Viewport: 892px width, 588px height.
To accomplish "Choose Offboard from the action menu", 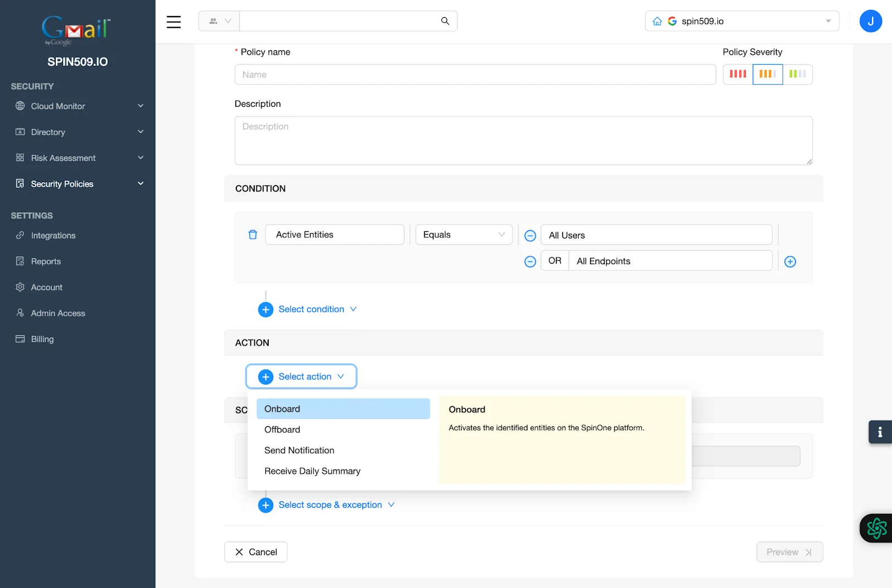I will coord(282,429).
